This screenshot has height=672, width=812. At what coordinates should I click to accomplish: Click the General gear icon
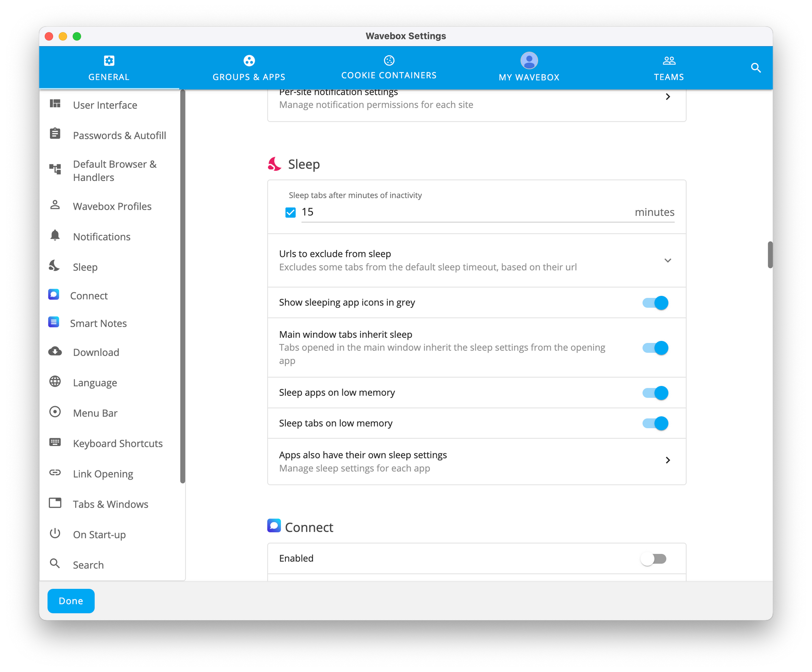point(109,60)
